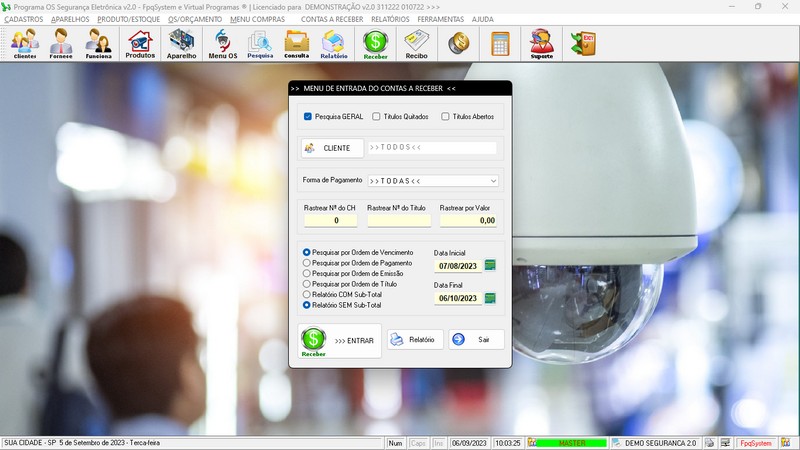This screenshot has height=450, width=800.
Task: Focus the Rastrear Nº do CH field
Action: pyautogui.click(x=330, y=220)
